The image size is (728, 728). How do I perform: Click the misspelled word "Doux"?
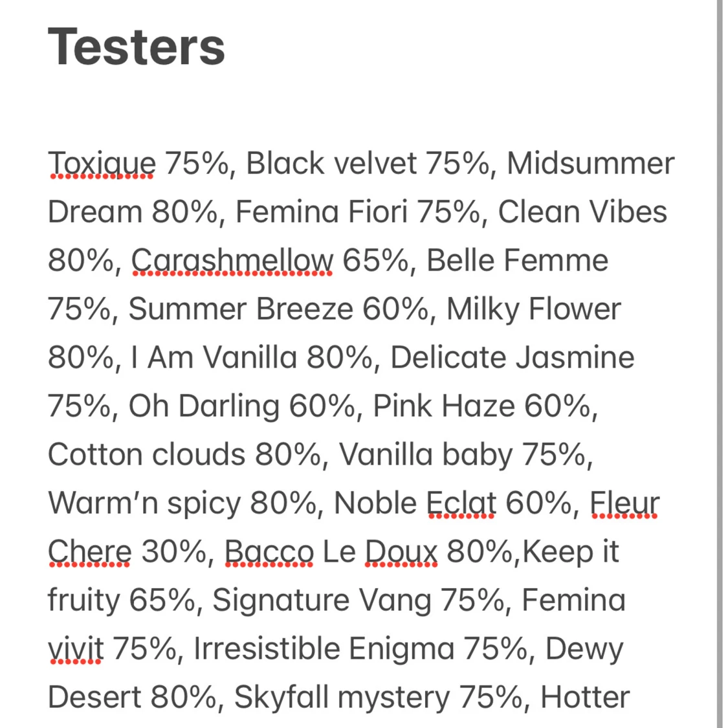tap(401, 552)
